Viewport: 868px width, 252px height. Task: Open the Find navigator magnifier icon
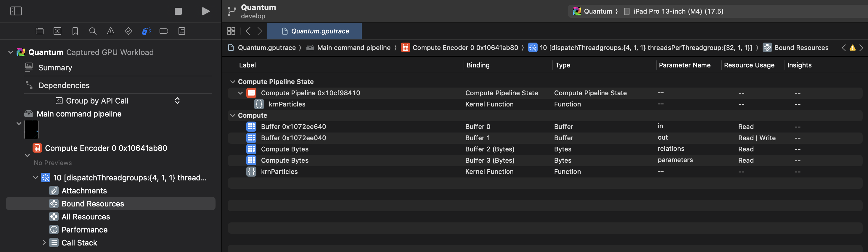tap(93, 31)
